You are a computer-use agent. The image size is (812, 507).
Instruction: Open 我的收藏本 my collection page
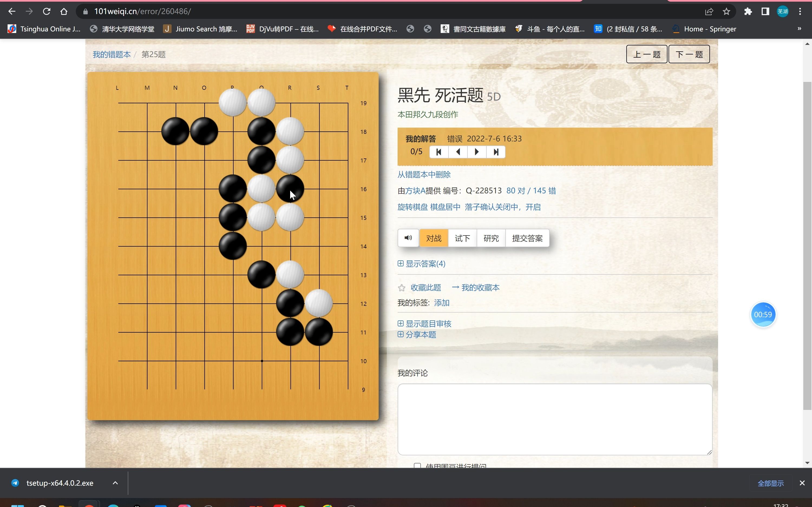pyautogui.click(x=480, y=287)
